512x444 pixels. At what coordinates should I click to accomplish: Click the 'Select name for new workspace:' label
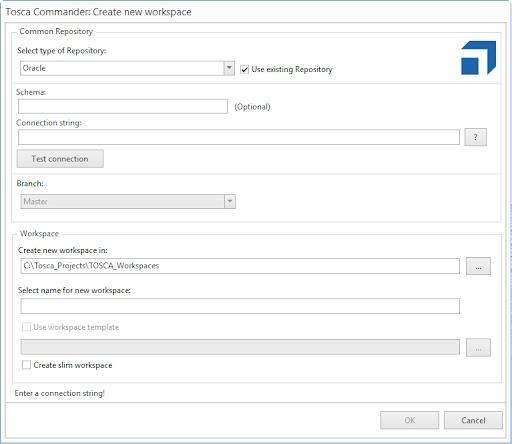coord(74,290)
